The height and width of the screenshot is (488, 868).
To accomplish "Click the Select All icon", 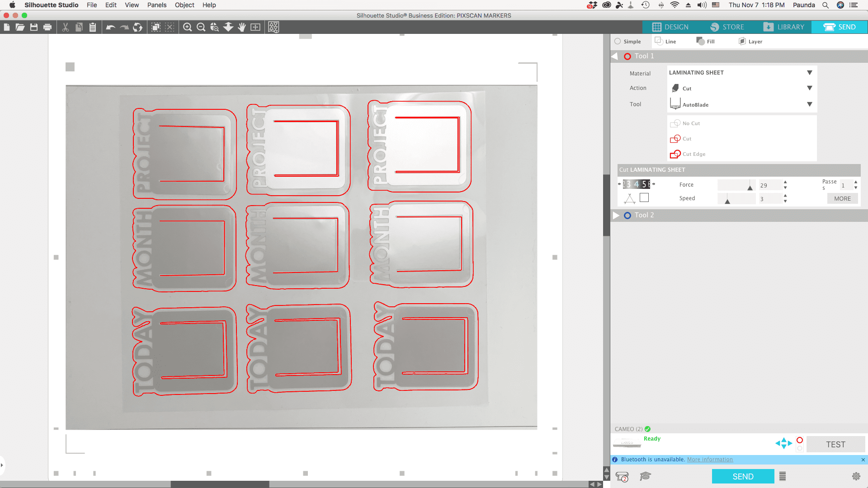I will [x=156, y=28].
